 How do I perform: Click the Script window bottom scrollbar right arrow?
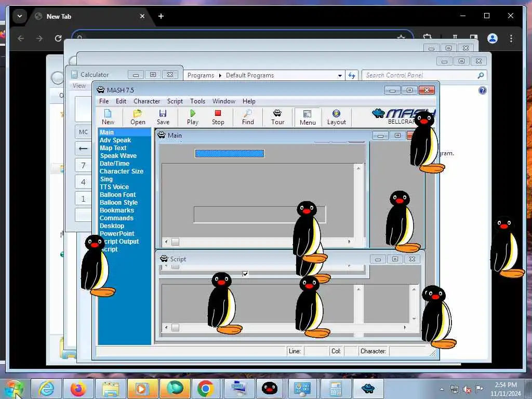405,327
